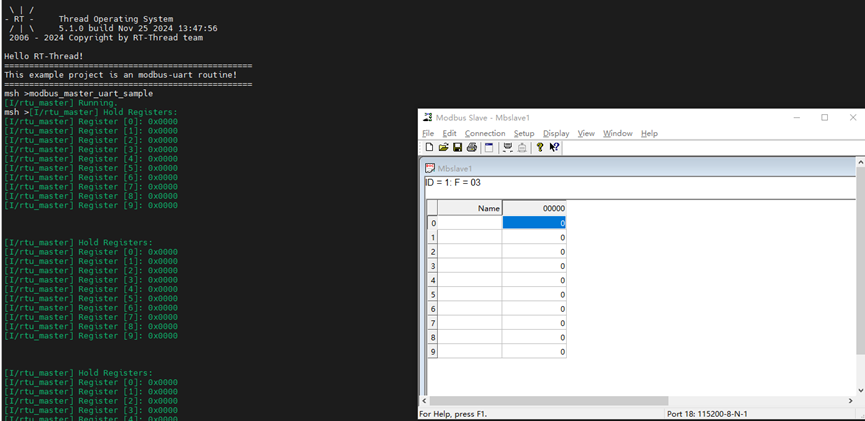The image size is (865, 421).
Task: Click the horizontal scrollbar thumb in Modbus Slave
Action: 548,401
